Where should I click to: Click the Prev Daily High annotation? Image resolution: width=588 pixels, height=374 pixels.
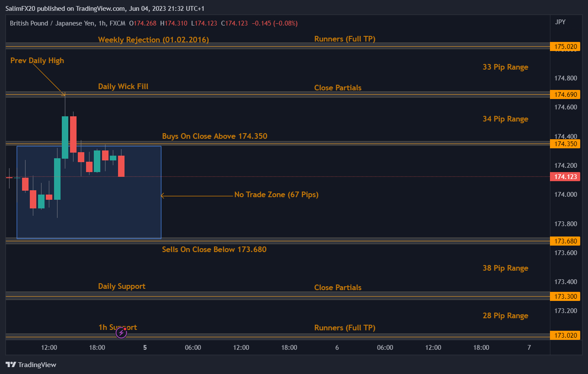[x=37, y=61]
